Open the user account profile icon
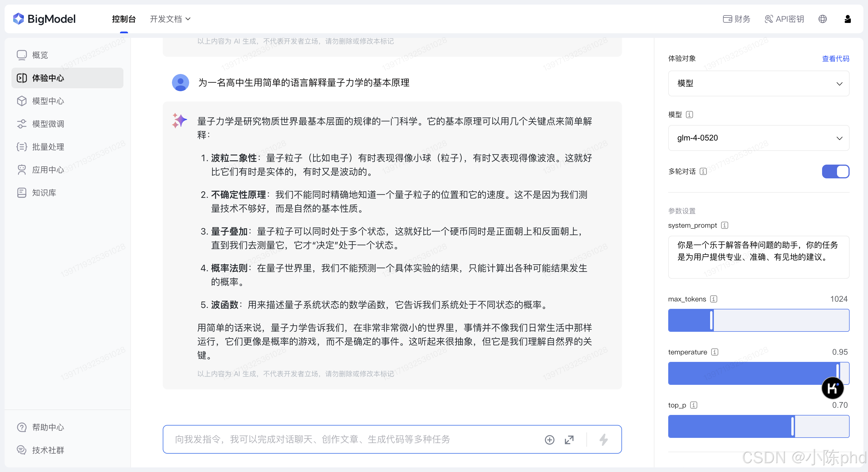This screenshot has width=868, height=472. pos(848,19)
